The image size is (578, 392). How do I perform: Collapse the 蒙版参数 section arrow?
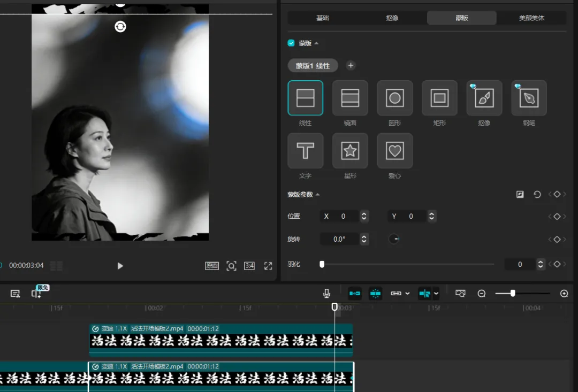click(x=317, y=195)
